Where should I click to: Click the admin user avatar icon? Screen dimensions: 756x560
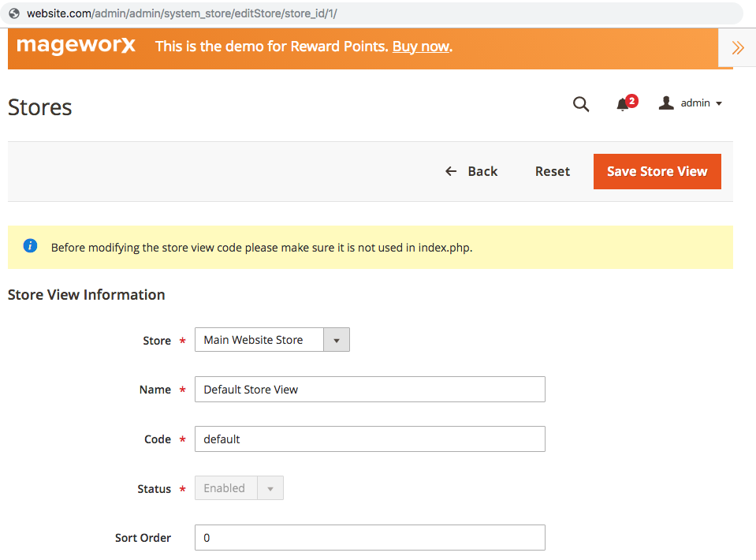(x=666, y=103)
